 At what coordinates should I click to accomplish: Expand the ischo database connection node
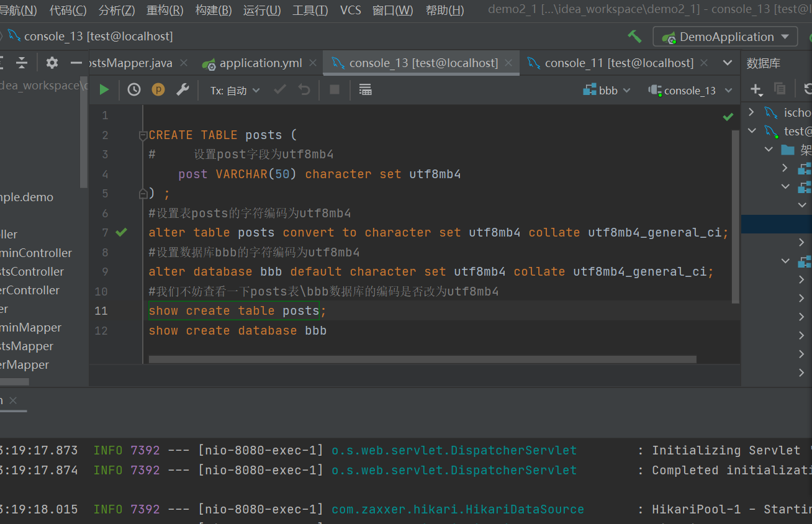coord(751,112)
